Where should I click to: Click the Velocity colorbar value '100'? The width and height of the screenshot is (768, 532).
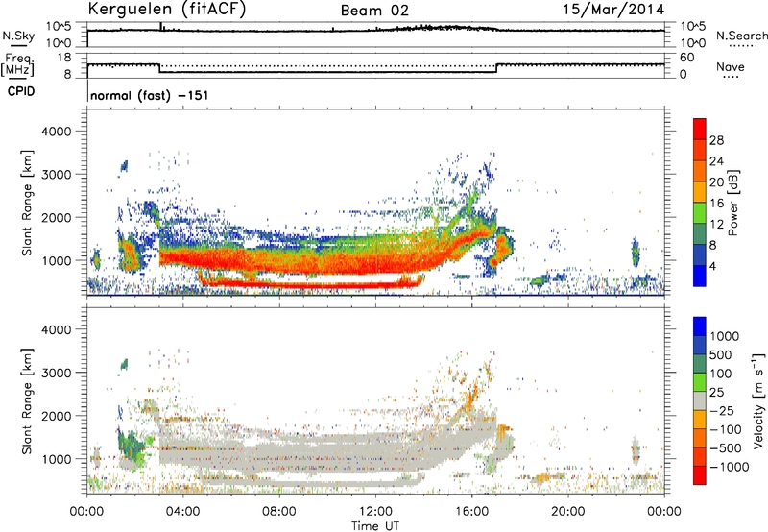tap(721, 374)
